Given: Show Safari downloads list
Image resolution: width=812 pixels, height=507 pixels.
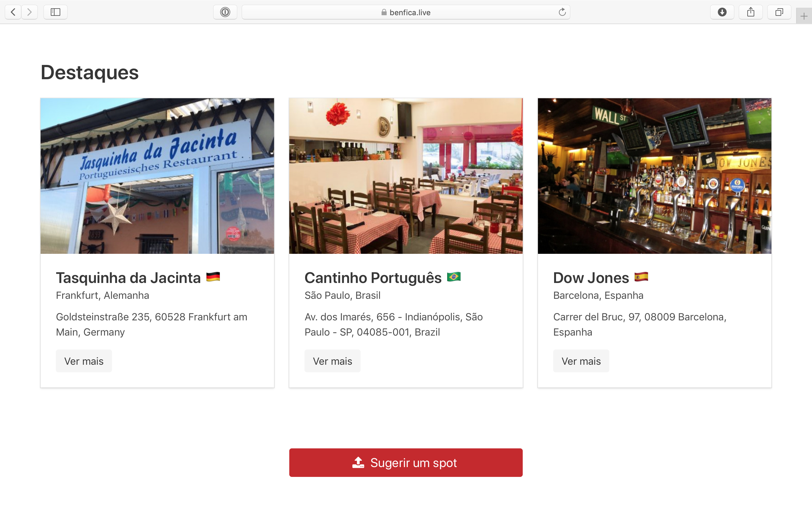Looking at the screenshot, I should 722,12.
